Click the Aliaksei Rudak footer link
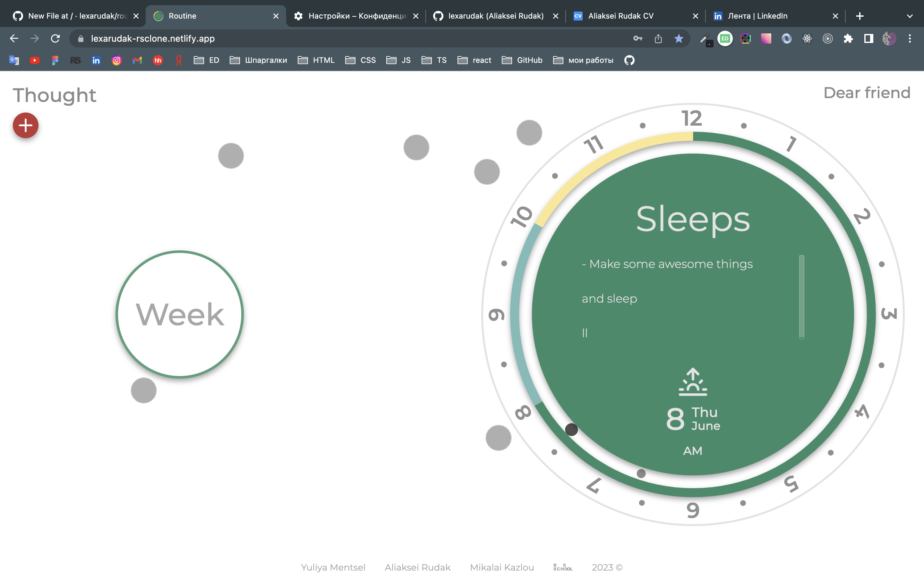 (x=417, y=567)
